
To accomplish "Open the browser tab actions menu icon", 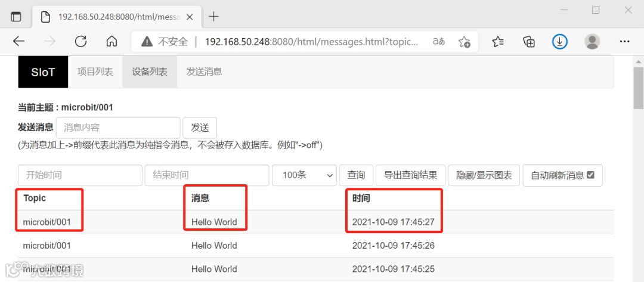I will pos(16,17).
